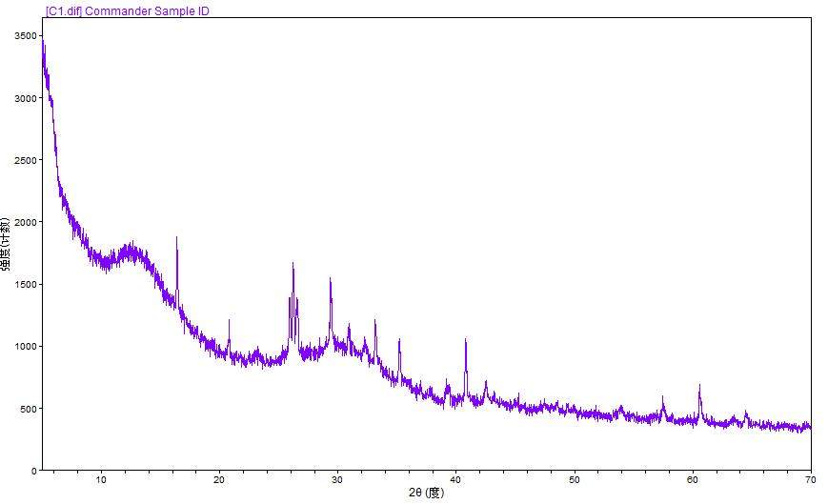The height and width of the screenshot is (504, 828).
Task: Select the diffraction peak near 26 degrees
Action: [293, 267]
